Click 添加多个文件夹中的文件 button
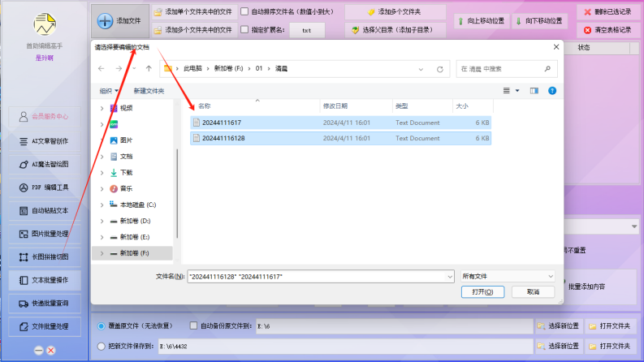 coord(194,30)
